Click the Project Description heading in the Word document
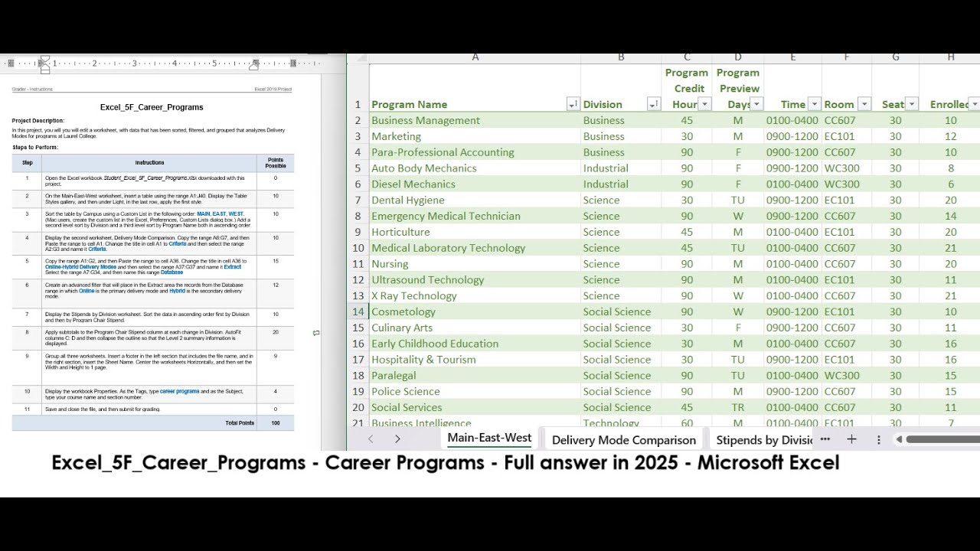Viewport: 980px width, 551px height. 38,121
